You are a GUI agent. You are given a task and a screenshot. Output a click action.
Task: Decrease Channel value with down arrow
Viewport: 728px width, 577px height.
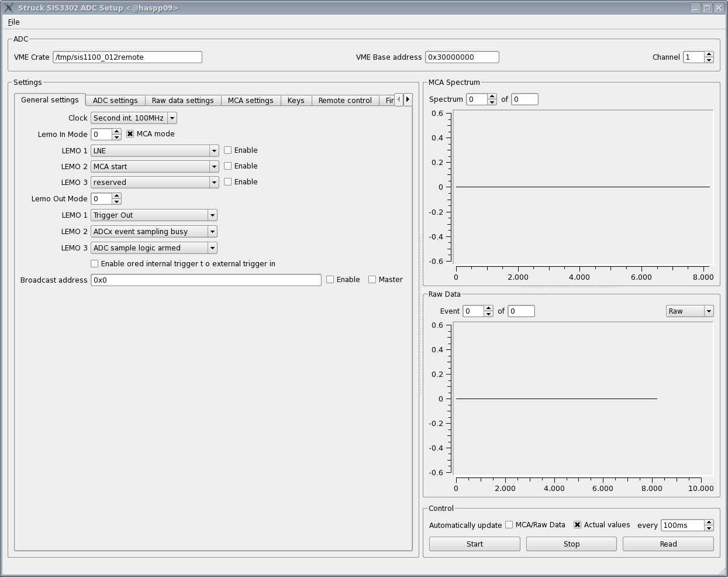pyautogui.click(x=709, y=60)
